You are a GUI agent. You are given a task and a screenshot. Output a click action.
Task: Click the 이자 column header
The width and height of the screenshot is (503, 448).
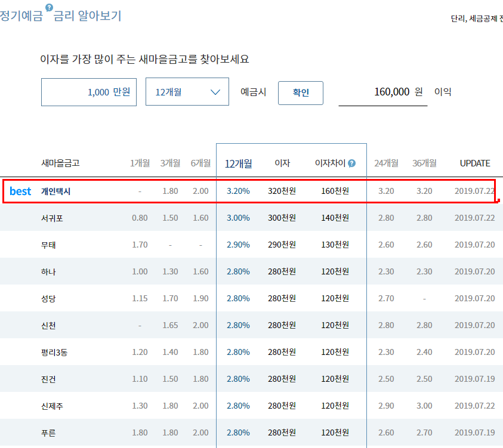pyautogui.click(x=282, y=163)
